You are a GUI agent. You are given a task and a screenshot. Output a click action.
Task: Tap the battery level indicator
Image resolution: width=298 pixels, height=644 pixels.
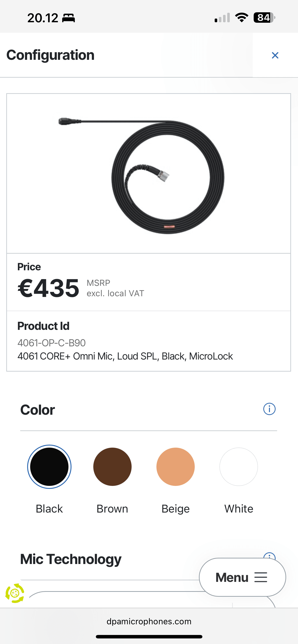coord(264,18)
